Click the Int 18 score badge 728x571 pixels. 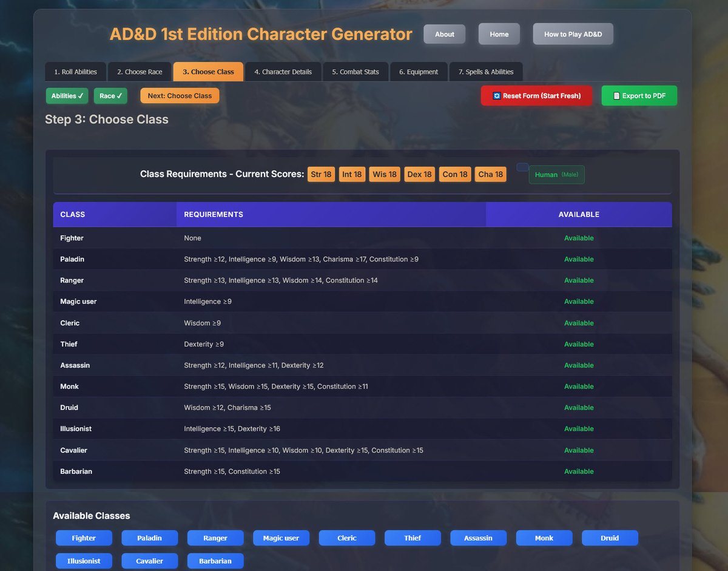(x=352, y=174)
